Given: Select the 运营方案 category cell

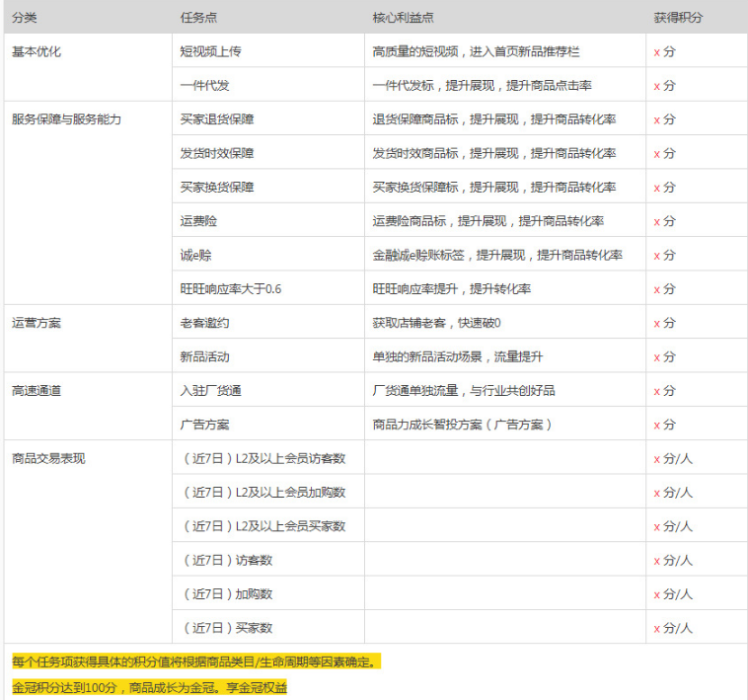Looking at the screenshot, I should pos(37,323).
